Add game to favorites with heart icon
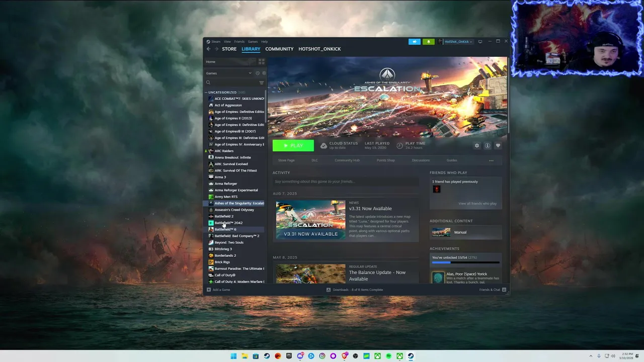644x362 pixels. [498, 146]
